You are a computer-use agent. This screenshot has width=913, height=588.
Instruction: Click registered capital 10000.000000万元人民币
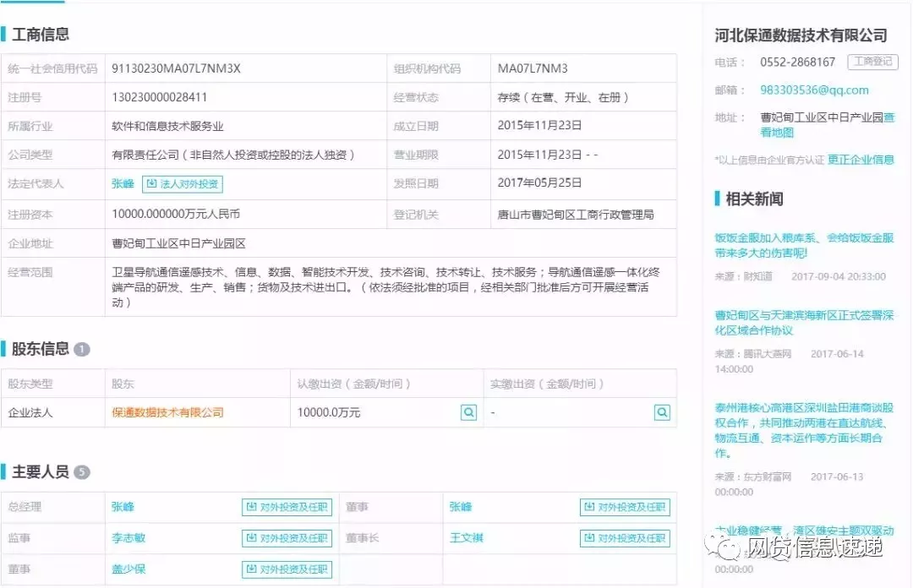coord(176,215)
